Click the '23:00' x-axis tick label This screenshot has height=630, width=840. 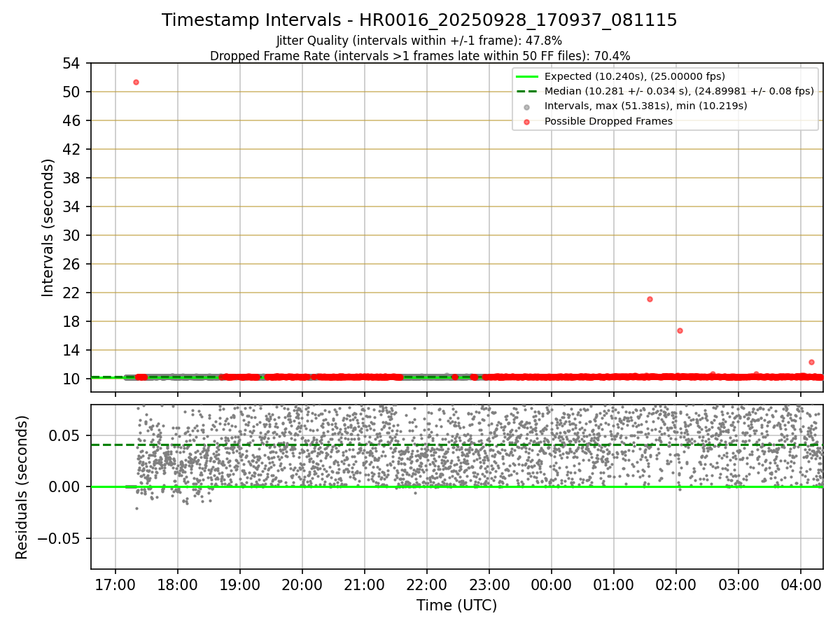[489, 585]
